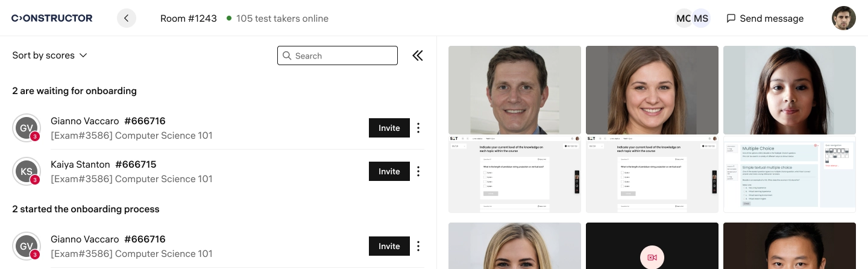
Task: Invite Kaiya Stanton
Action: [x=389, y=171]
